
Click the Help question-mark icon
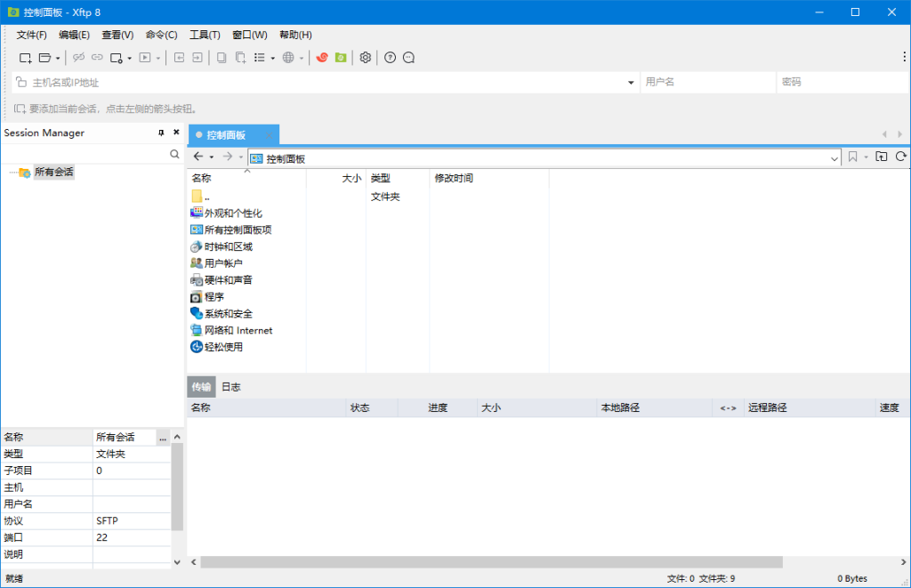pyautogui.click(x=391, y=58)
